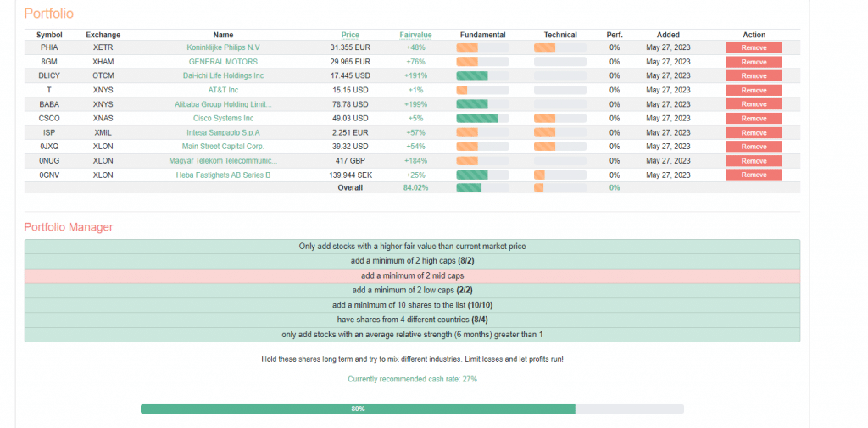Image resolution: width=868 pixels, height=428 pixels.
Task: Click the +191% fair value of DLICY
Action: [x=415, y=76]
